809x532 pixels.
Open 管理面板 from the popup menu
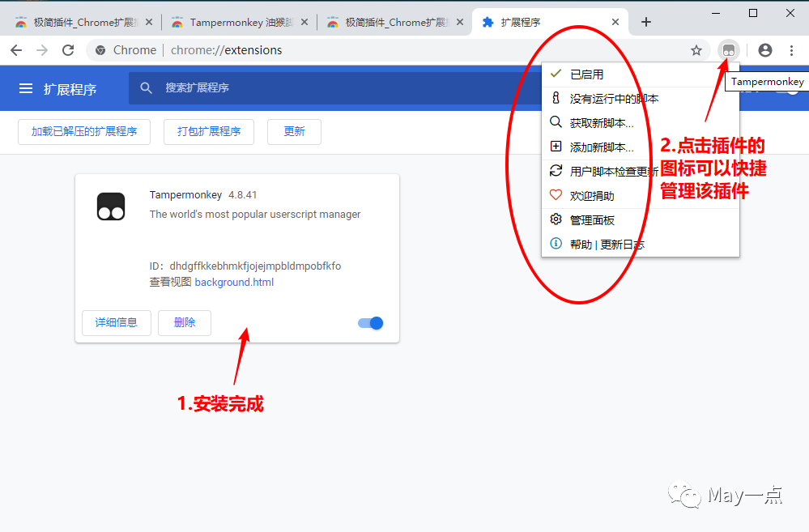[x=641, y=220]
